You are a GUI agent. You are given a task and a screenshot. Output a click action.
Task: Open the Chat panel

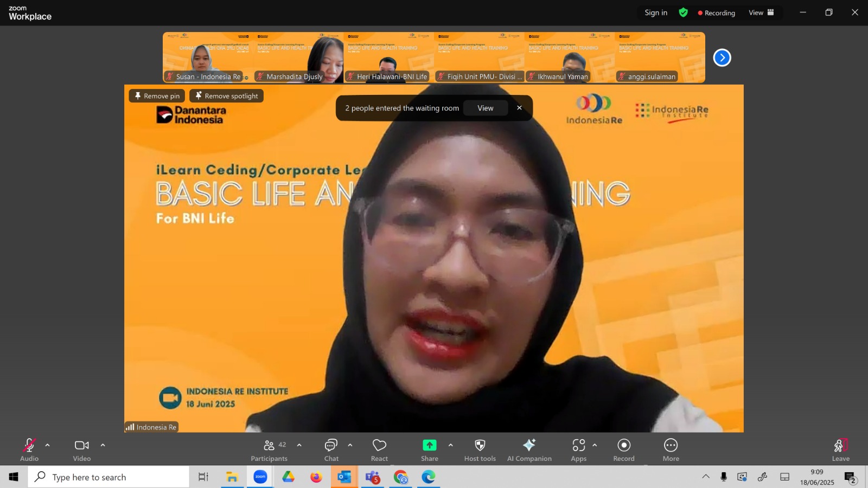tap(331, 450)
